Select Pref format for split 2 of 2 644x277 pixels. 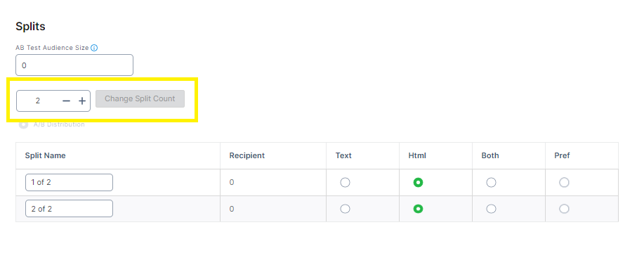tap(565, 209)
